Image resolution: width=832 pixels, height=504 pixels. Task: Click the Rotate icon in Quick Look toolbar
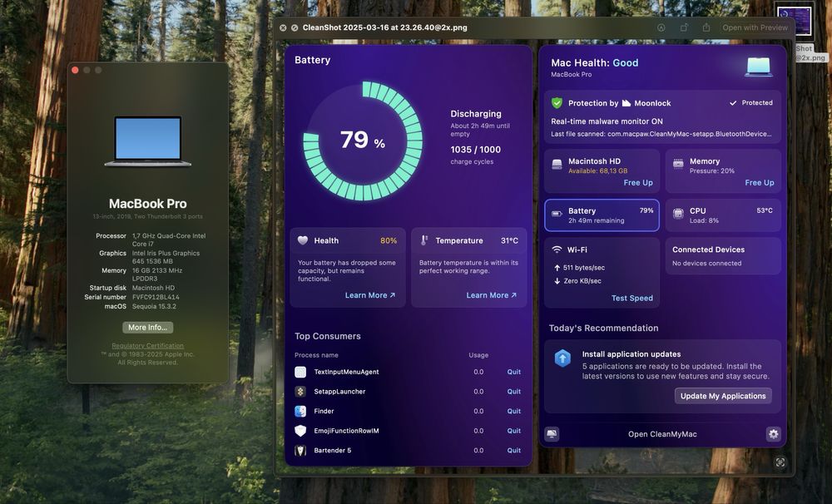(x=684, y=27)
